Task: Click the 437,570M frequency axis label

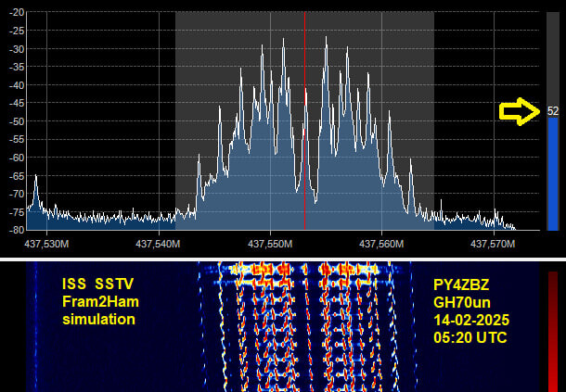Action: (493, 244)
